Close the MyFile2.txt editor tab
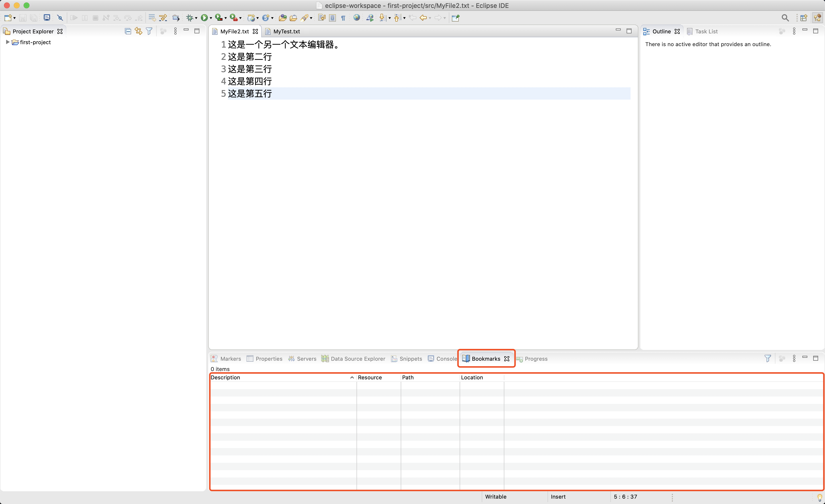The height and width of the screenshot is (504, 825). coord(255,31)
